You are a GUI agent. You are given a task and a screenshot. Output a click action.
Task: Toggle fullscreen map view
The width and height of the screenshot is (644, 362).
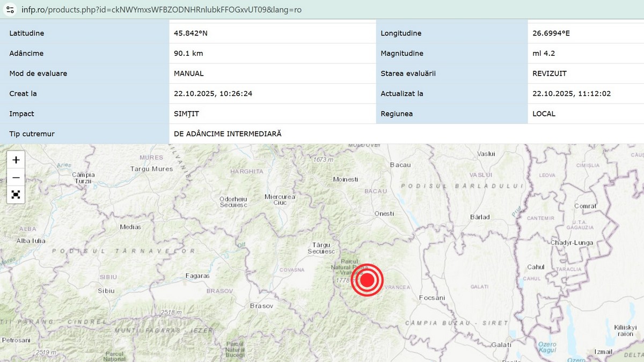point(16,195)
